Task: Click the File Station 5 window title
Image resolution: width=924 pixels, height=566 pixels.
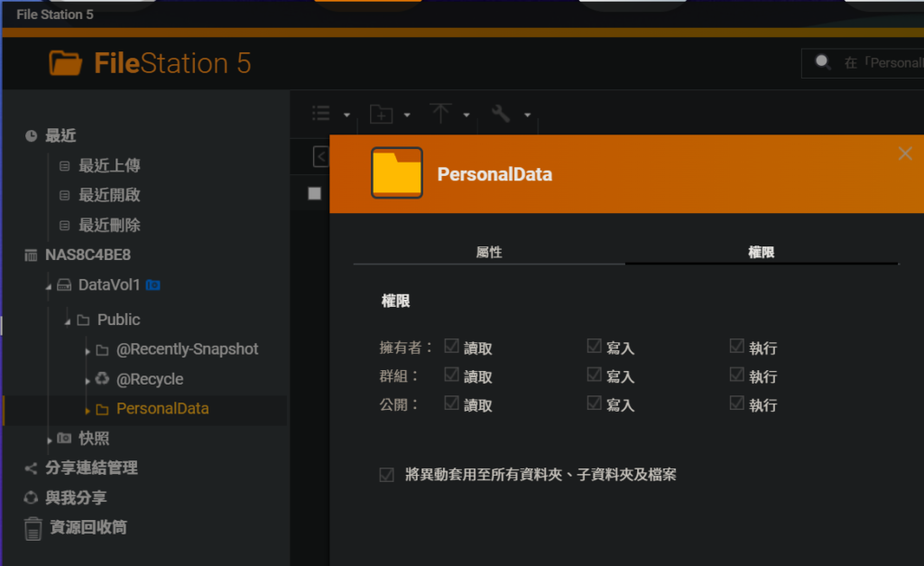Action: [x=55, y=14]
